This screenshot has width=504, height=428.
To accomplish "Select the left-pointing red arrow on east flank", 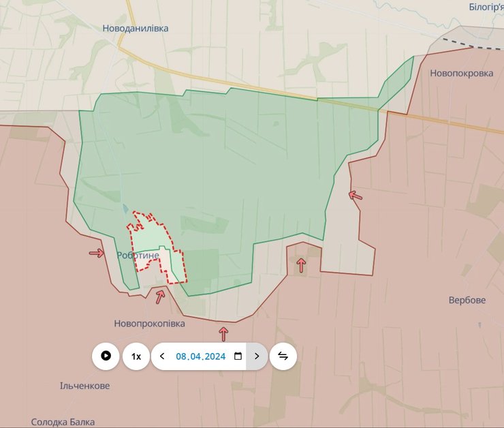I will [356, 196].
